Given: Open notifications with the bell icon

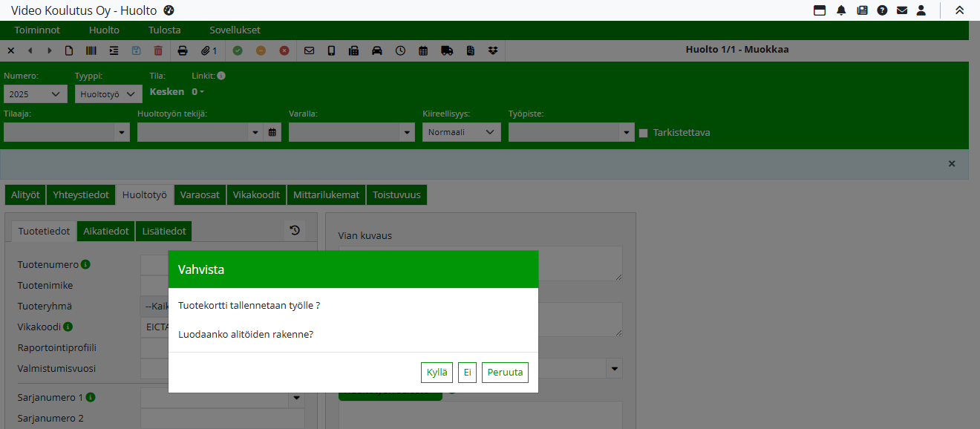Looking at the screenshot, I should 841,10.
